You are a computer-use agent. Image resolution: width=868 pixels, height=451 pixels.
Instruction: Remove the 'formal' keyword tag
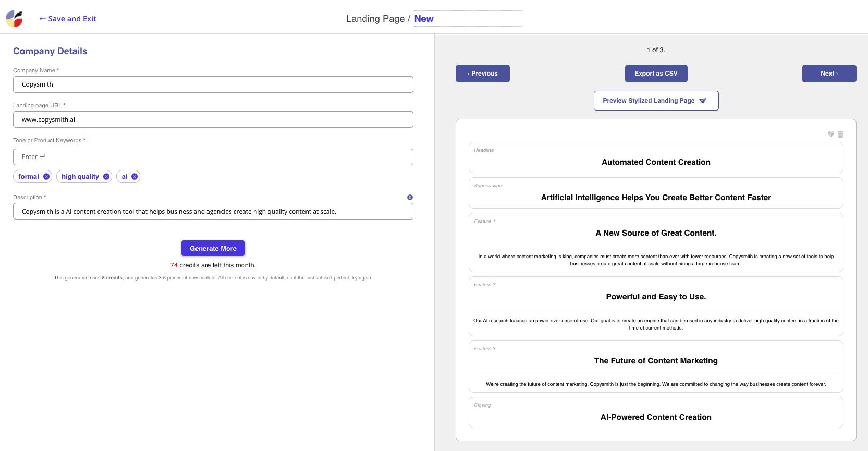pyautogui.click(x=46, y=177)
